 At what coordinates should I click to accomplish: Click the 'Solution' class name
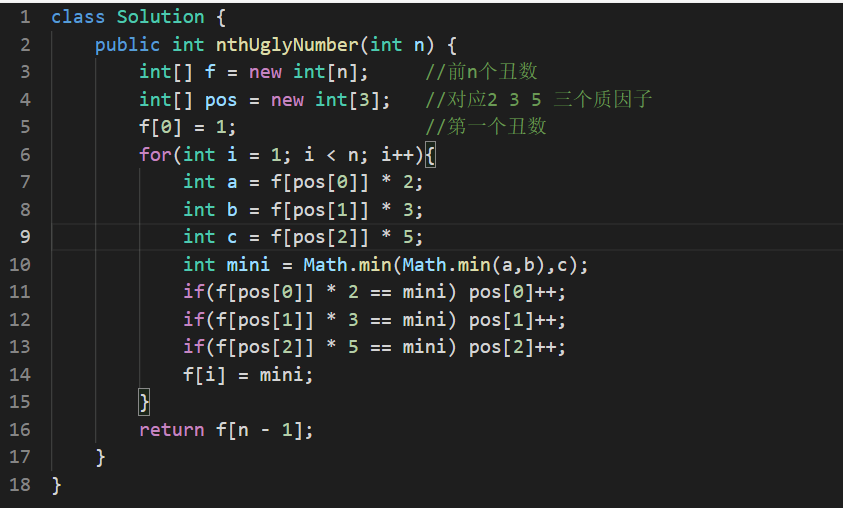161,17
